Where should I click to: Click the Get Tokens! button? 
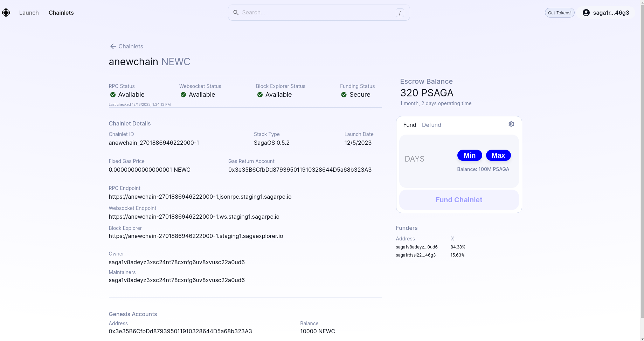point(559,13)
